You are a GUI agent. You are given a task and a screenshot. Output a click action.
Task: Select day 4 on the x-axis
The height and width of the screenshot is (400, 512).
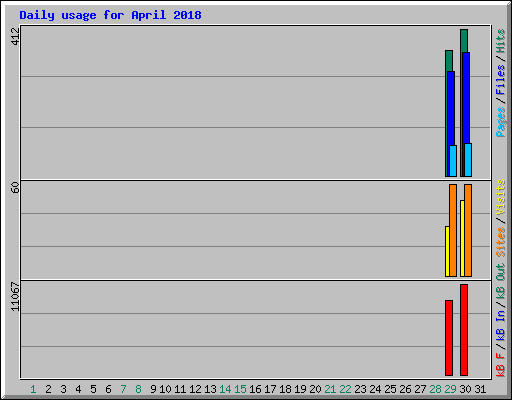click(x=78, y=389)
